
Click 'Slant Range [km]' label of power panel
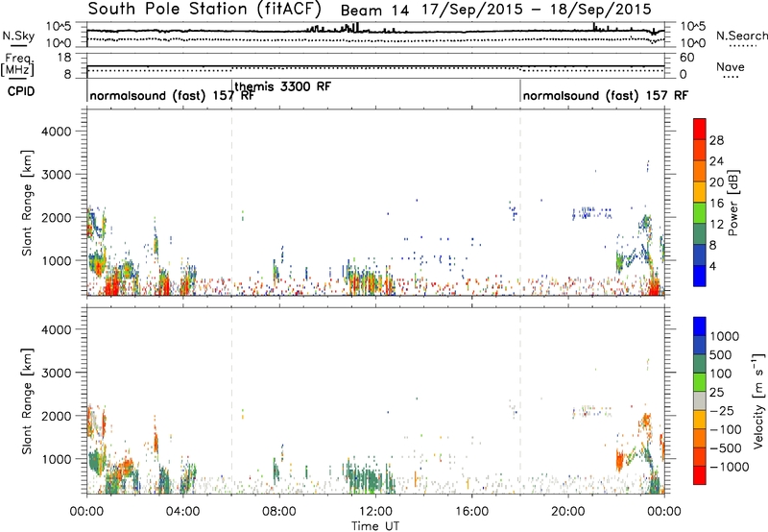point(27,203)
